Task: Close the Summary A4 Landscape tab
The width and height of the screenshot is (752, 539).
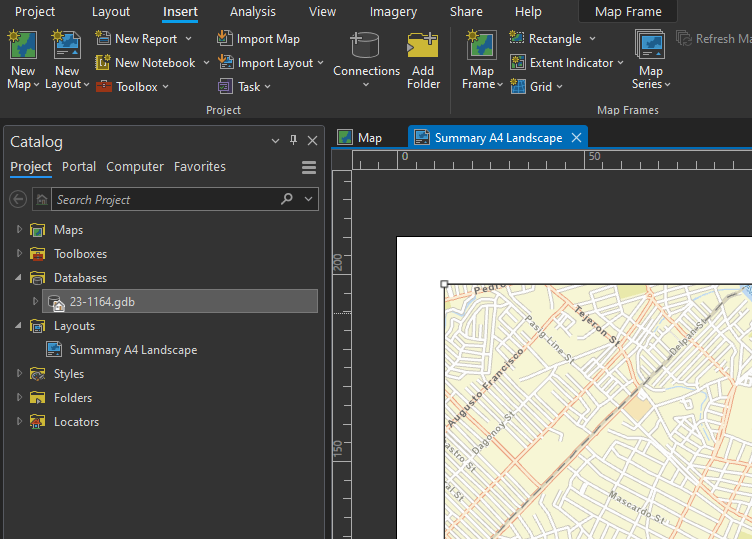Action: pyautogui.click(x=576, y=138)
